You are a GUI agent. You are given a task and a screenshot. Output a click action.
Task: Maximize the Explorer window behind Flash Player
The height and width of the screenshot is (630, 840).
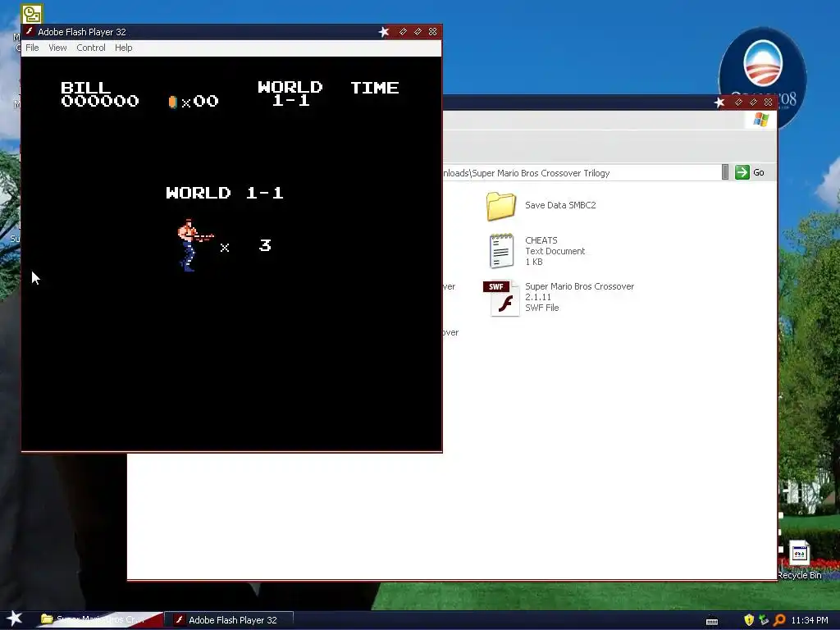[x=753, y=102]
